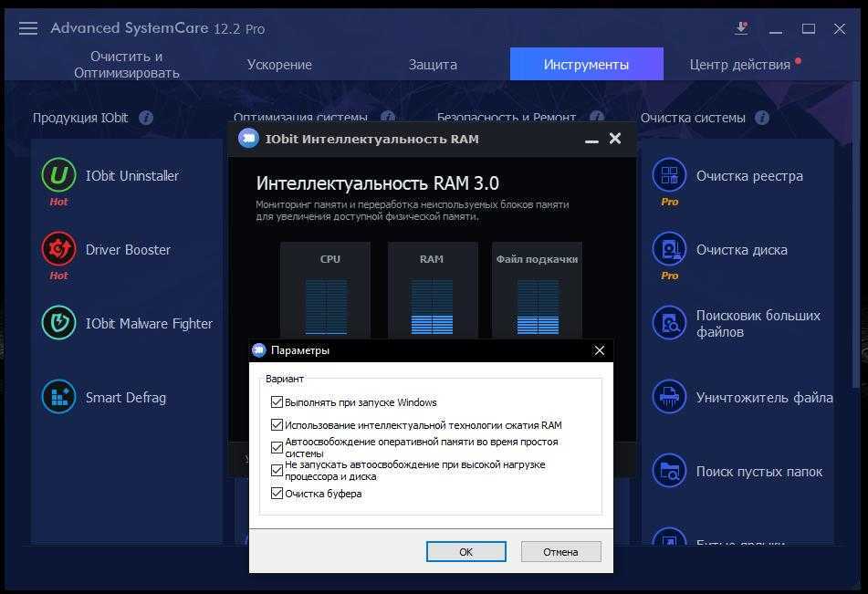Switch to Защита tab
Viewport: 868px width, 594px height.
(x=433, y=64)
